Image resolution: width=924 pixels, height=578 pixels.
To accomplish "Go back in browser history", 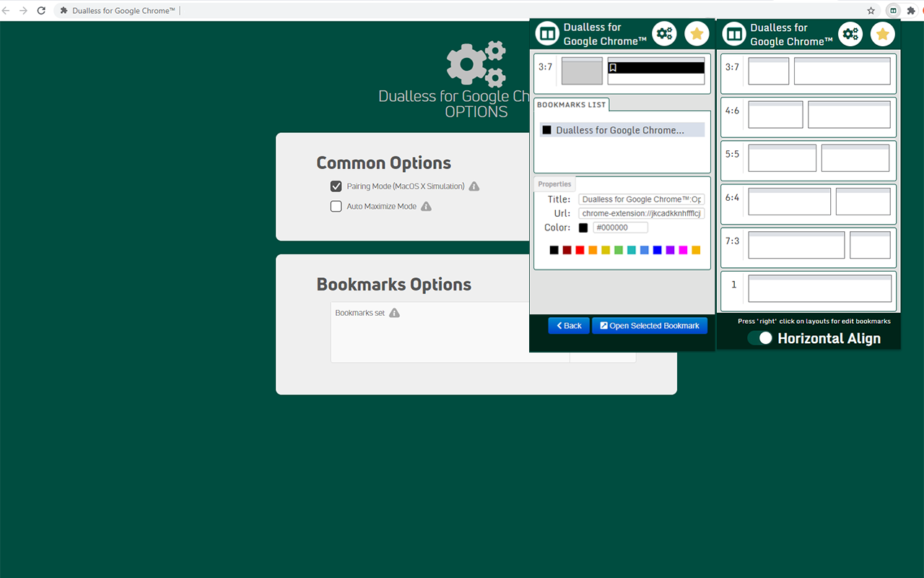I will (6, 11).
